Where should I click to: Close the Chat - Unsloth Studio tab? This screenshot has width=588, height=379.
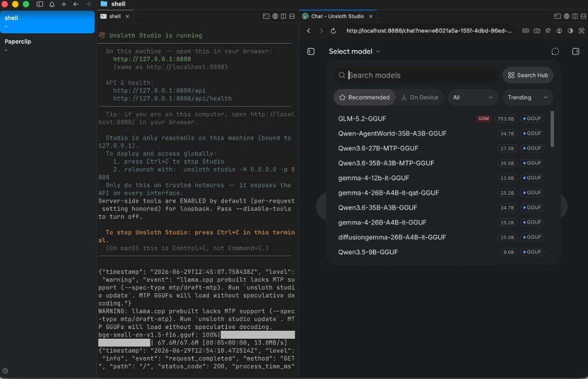(370, 16)
